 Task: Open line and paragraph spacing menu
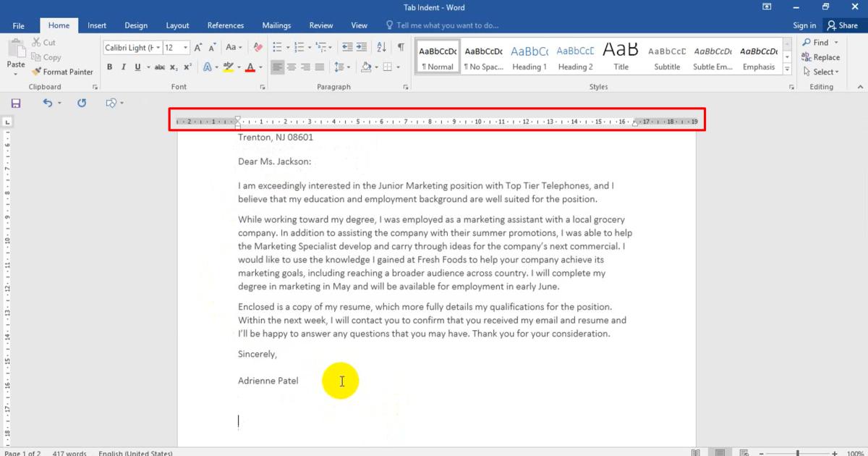(x=343, y=67)
